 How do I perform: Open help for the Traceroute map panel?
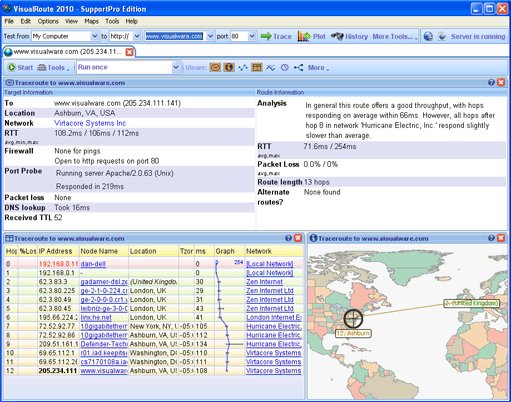point(491,238)
